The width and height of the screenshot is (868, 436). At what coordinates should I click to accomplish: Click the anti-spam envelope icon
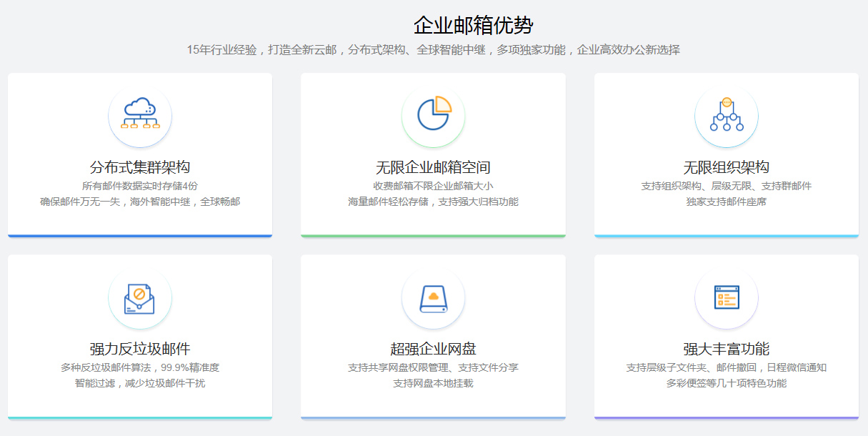pyautogui.click(x=140, y=297)
